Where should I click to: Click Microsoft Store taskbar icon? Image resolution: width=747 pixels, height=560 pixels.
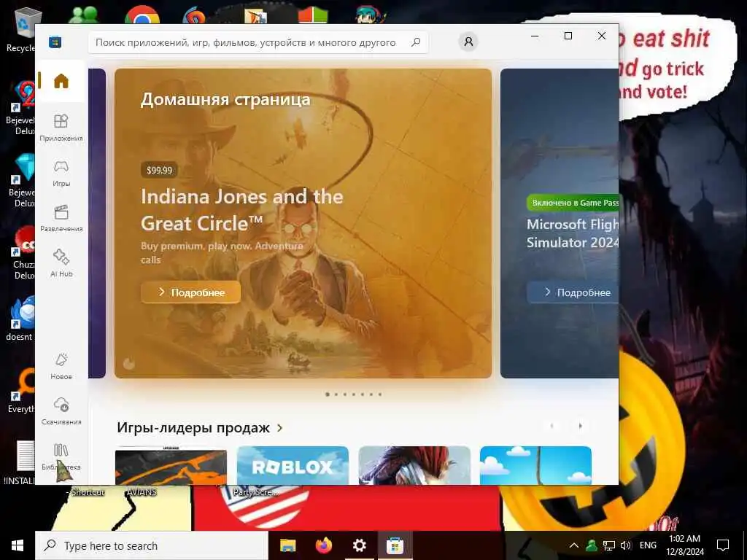395,545
